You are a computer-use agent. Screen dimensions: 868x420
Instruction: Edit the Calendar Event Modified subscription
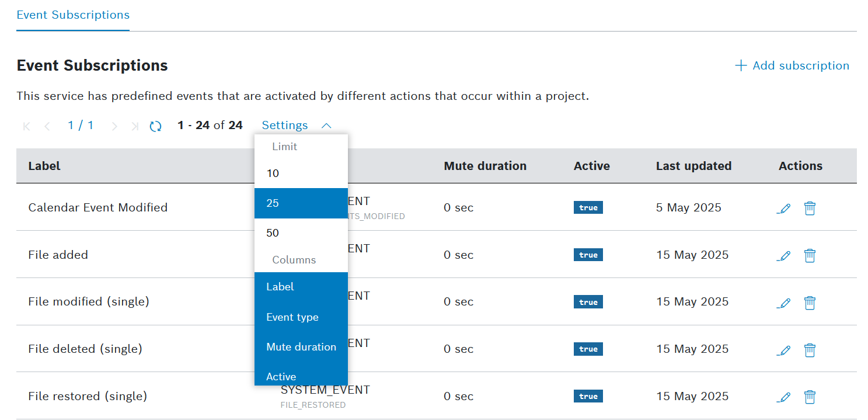pos(784,209)
